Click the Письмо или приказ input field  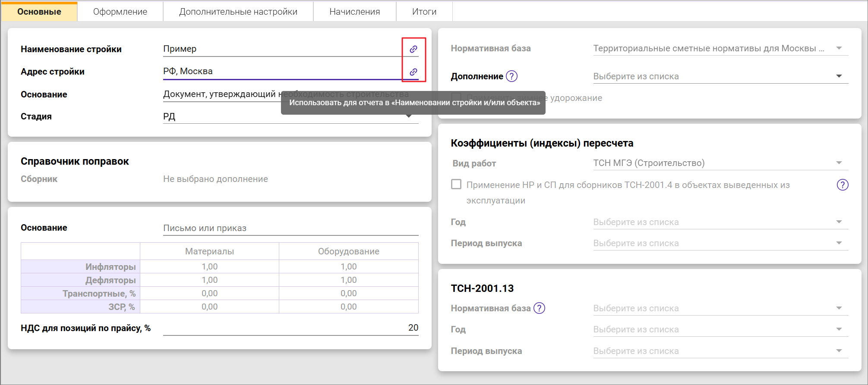[290, 228]
